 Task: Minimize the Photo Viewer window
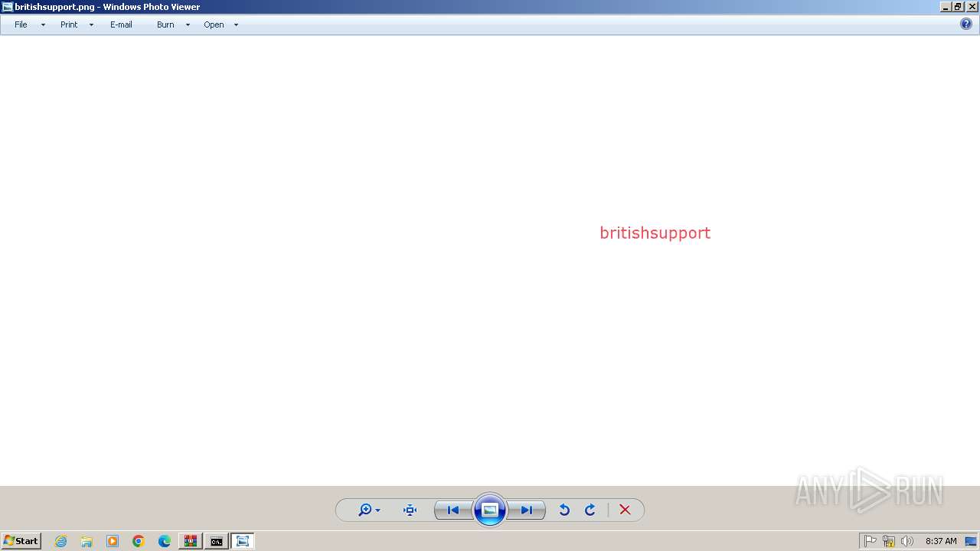point(946,7)
